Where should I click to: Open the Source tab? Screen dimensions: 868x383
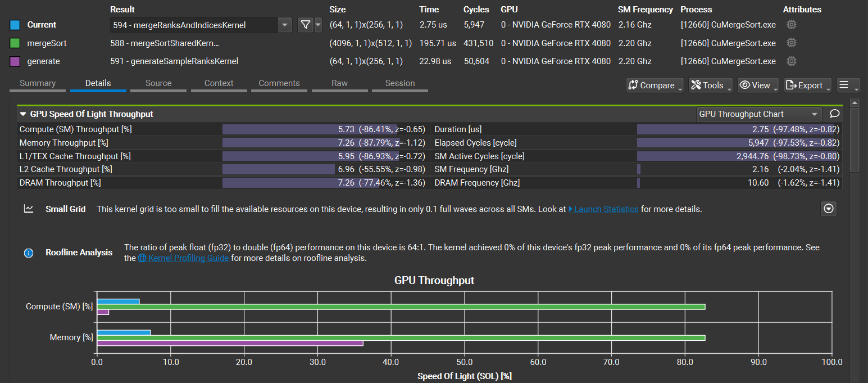click(x=158, y=83)
